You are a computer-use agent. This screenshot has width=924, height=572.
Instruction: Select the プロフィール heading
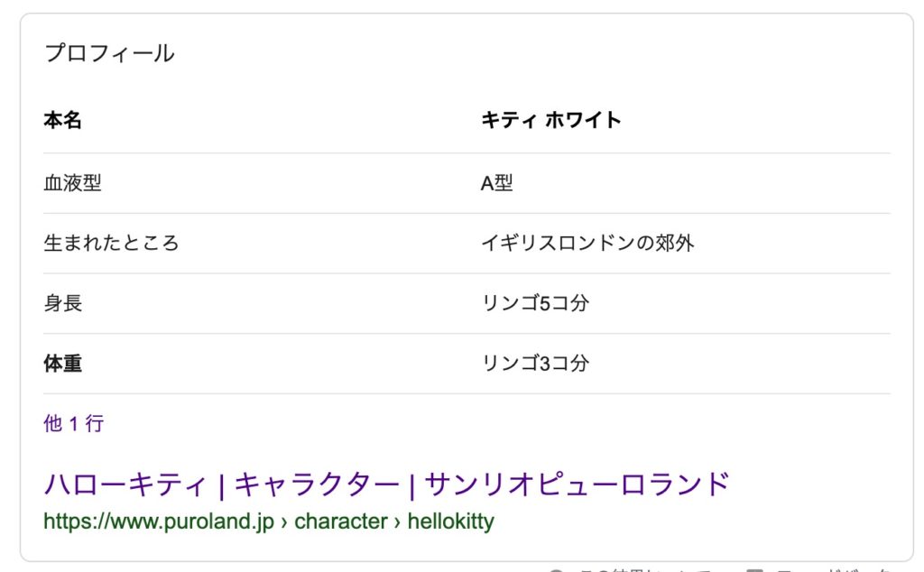[x=109, y=53]
